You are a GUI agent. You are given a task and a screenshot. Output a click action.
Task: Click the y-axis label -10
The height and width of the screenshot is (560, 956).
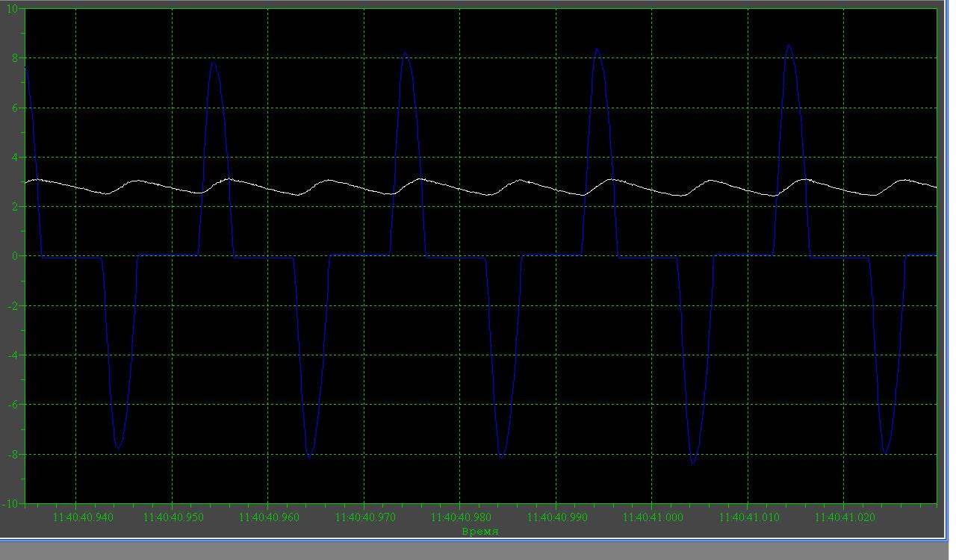pos(10,503)
